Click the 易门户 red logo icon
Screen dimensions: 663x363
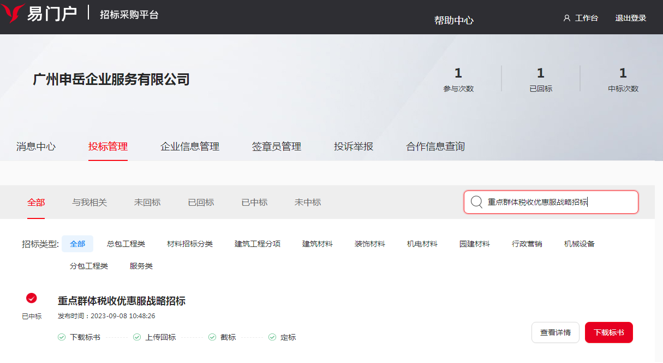(x=12, y=13)
